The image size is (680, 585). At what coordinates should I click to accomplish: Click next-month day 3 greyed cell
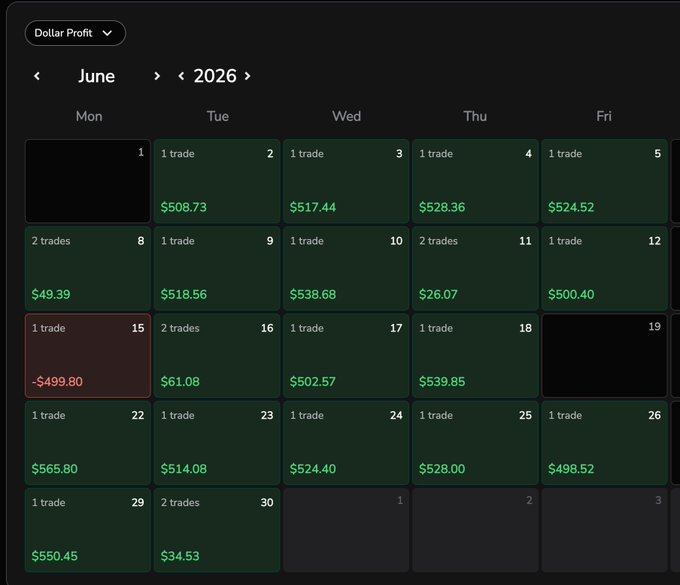click(605, 530)
